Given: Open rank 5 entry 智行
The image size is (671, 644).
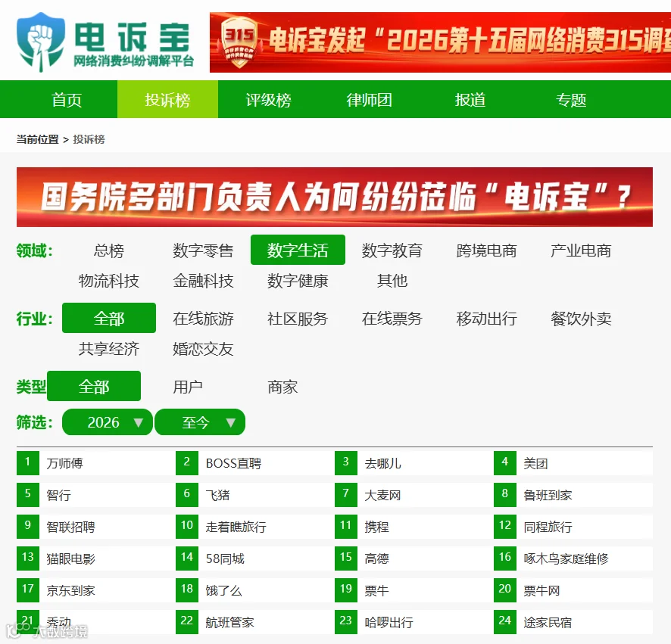Looking at the screenshot, I should point(58,495).
